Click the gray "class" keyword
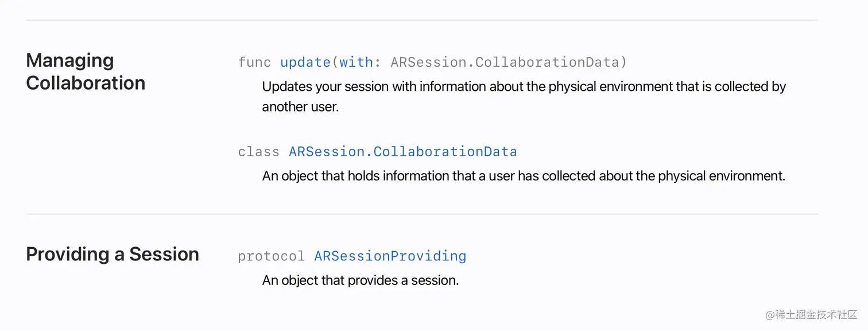This screenshot has width=868, height=331. pos(258,152)
